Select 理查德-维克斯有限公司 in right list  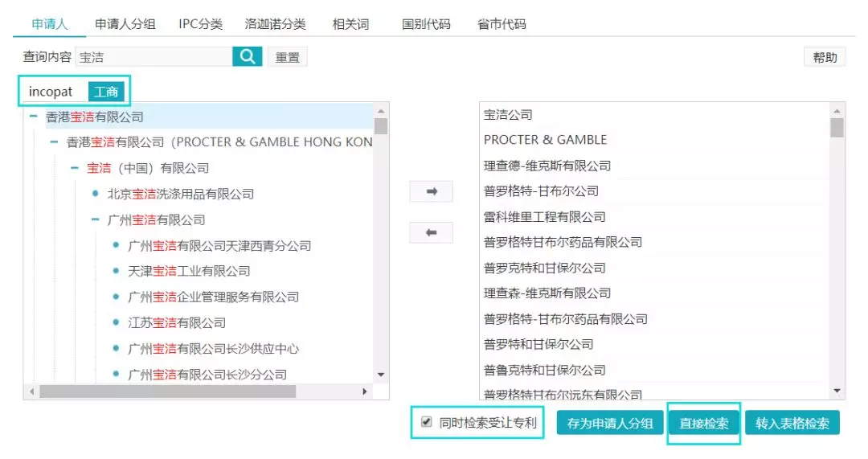coord(547,166)
